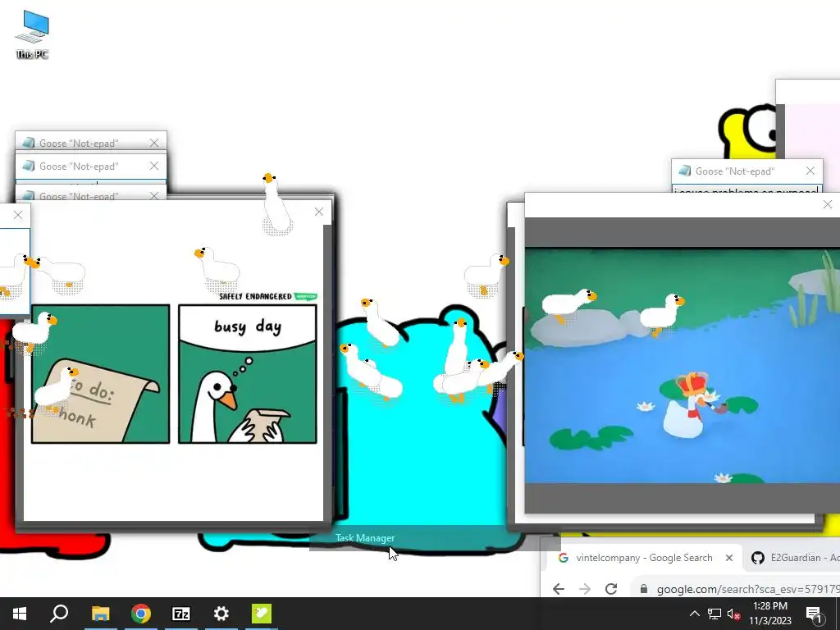Click Chrome forward arrow
The height and width of the screenshot is (630, 840).
[584, 589]
